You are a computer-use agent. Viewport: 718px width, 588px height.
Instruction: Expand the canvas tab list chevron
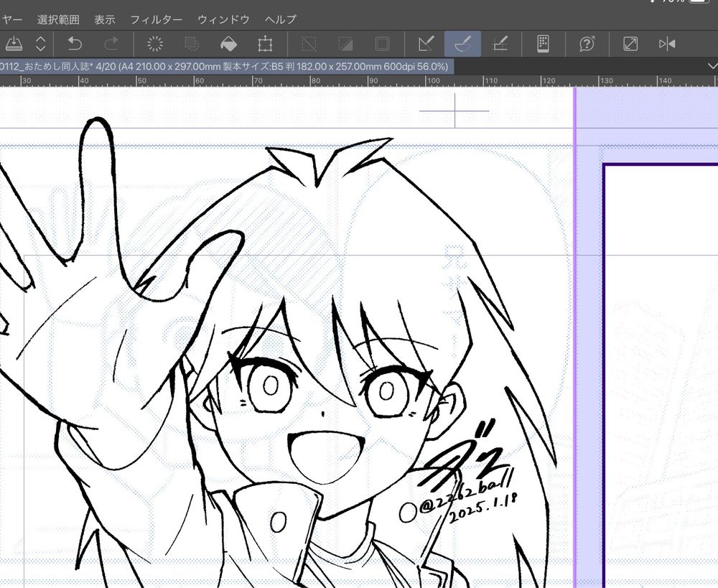point(712,66)
